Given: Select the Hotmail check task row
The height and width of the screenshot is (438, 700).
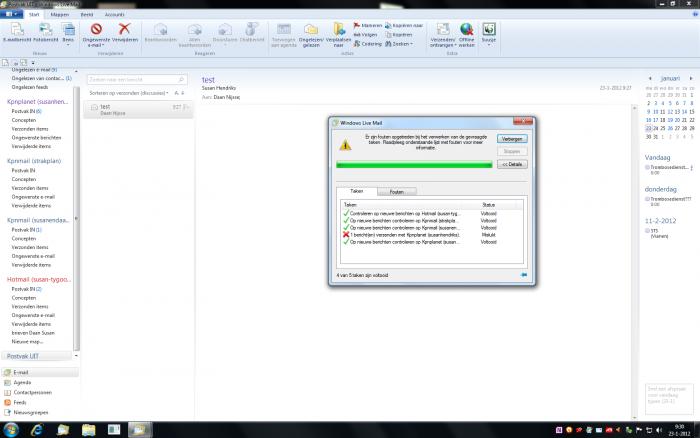Looking at the screenshot, I should tap(432, 213).
